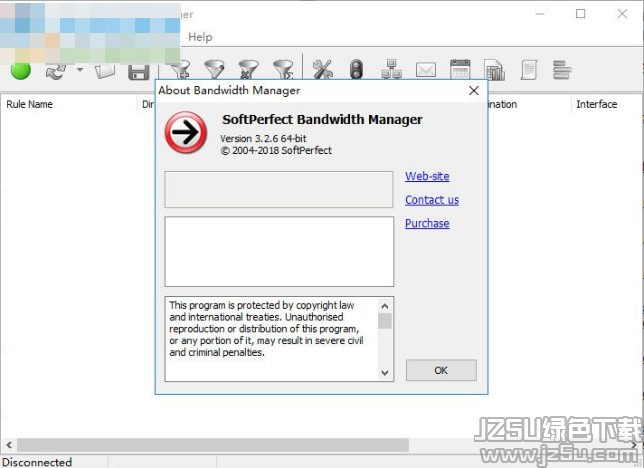Click the fourth funnel icon in toolbar

tap(283, 69)
